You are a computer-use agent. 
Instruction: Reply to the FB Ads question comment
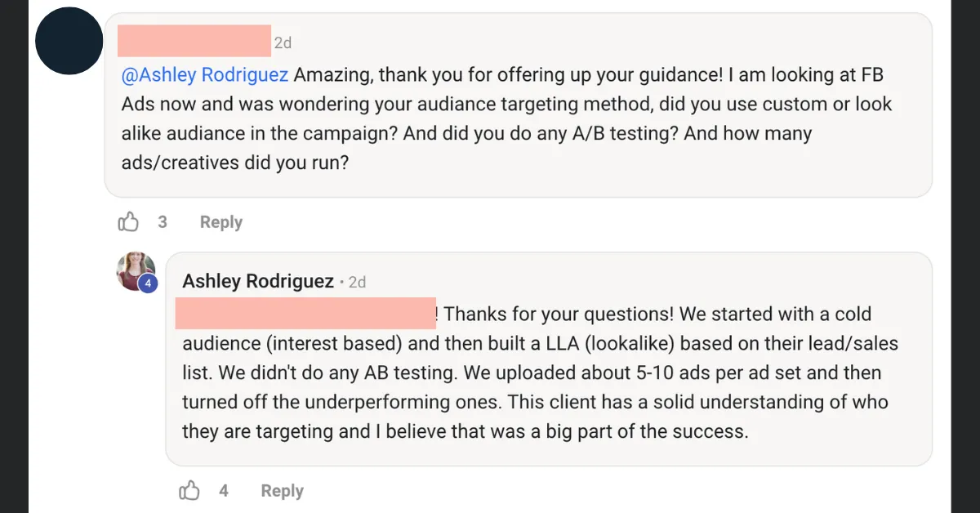[x=221, y=222]
